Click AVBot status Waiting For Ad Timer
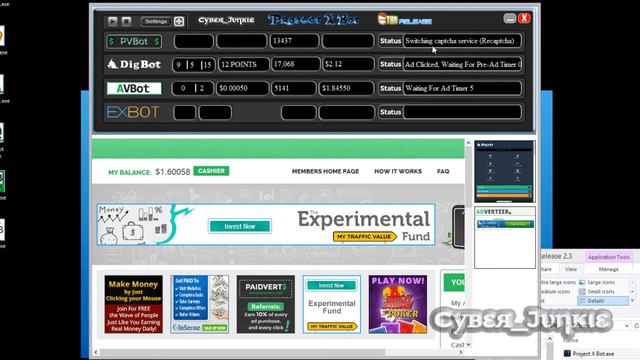Viewport: 640px width, 360px height. (x=462, y=88)
